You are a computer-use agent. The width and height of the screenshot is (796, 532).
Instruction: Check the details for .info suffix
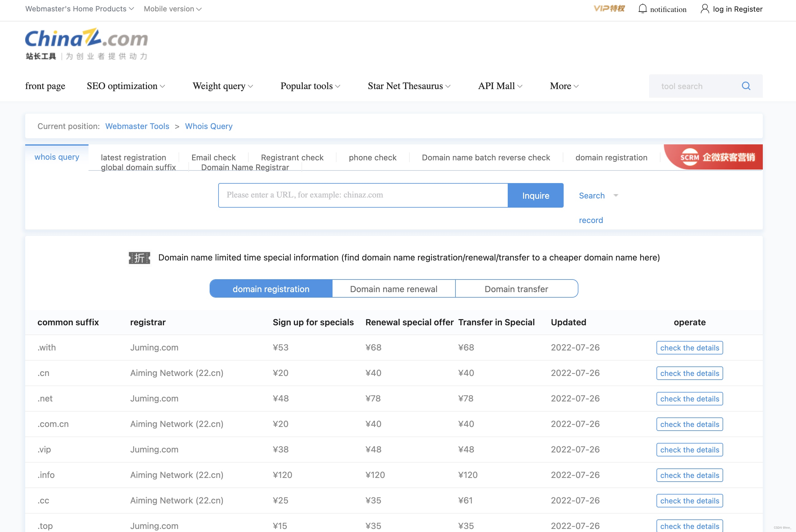pyautogui.click(x=689, y=475)
